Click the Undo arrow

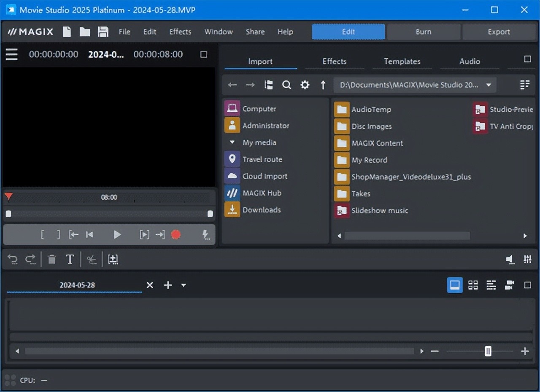pyautogui.click(x=13, y=260)
